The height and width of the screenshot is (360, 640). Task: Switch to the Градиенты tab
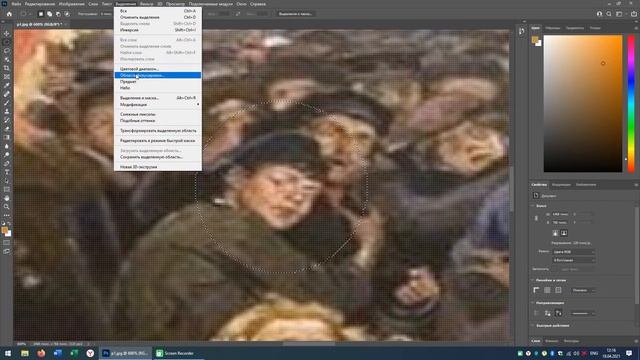point(575,28)
